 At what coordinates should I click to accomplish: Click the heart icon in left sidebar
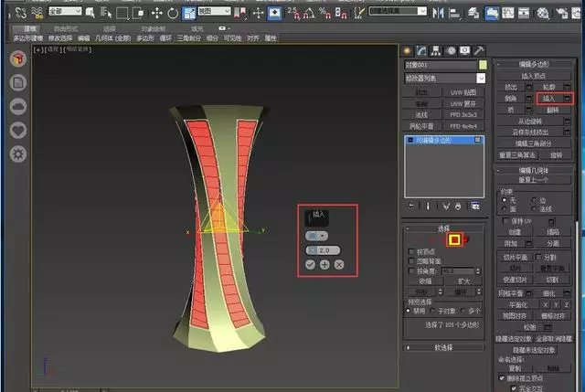coord(17,129)
